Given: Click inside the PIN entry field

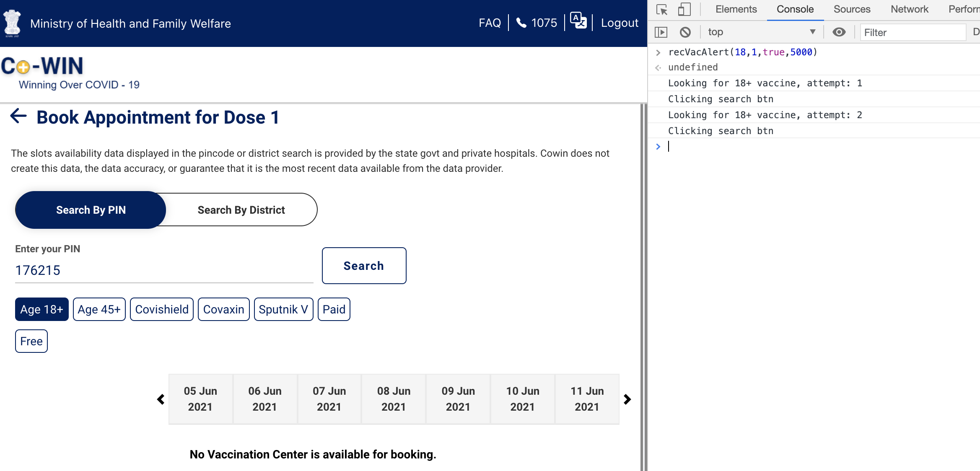Looking at the screenshot, I should [163, 270].
